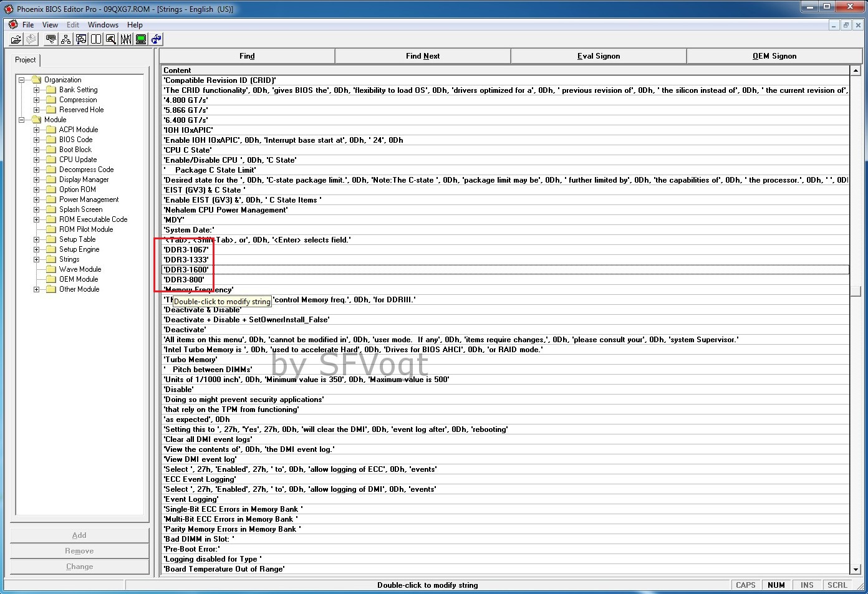Click the Module folder icon
The image size is (868, 594).
point(36,120)
